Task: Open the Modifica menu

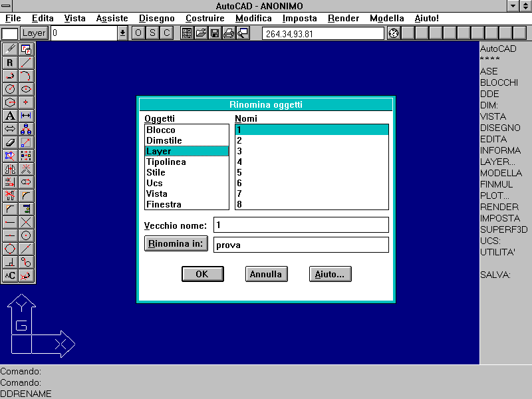Action: 253,19
